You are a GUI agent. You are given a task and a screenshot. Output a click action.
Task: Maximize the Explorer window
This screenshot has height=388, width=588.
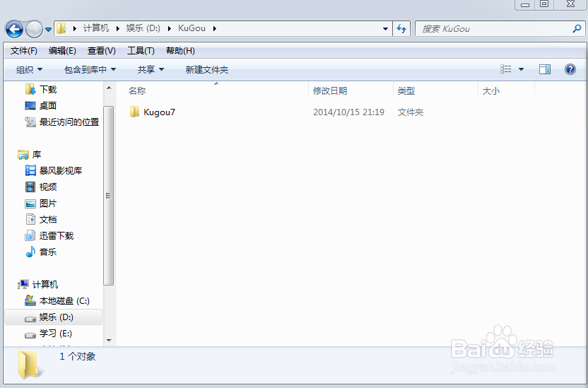pyautogui.click(x=544, y=4)
